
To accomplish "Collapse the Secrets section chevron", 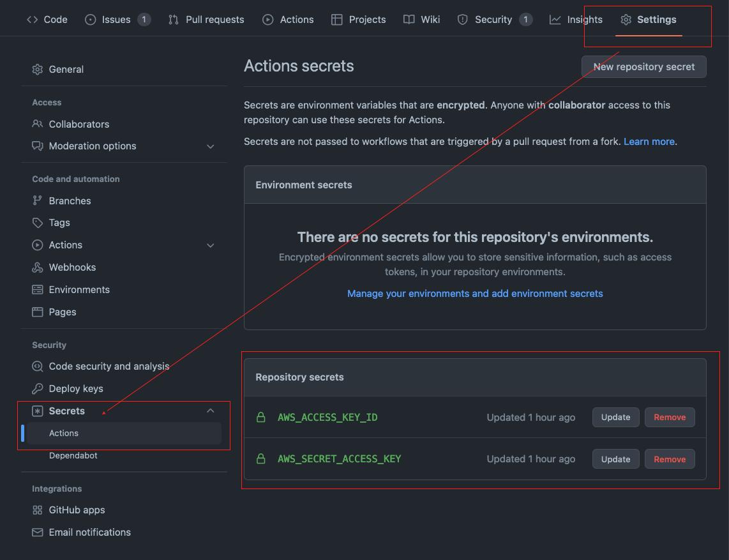I will click(210, 411).
